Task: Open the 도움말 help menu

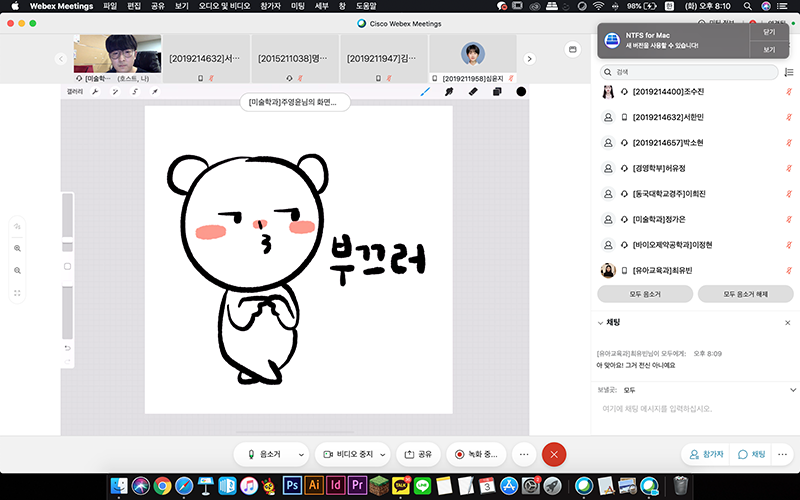Action: pos(366,6)
